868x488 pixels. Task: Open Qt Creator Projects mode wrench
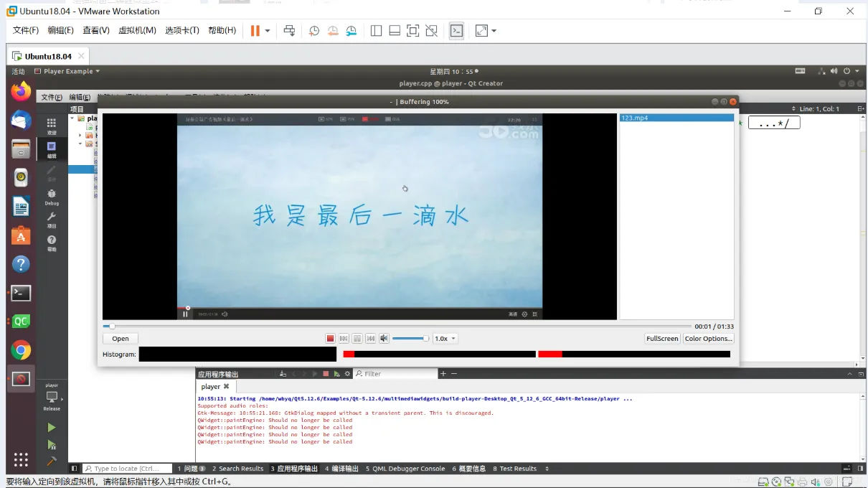52,220
